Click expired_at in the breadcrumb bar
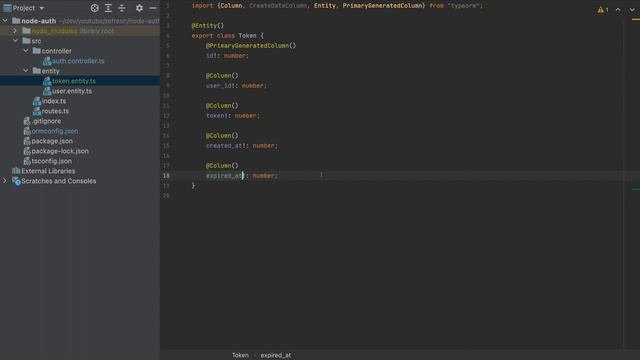Viewport: 640px width, 360px height. (x=276, y=355)
